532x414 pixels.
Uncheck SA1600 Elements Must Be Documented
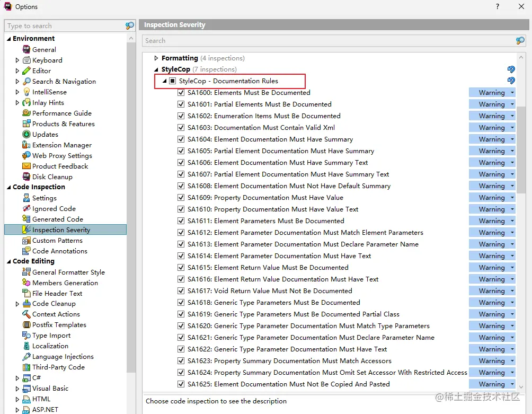(181, 92)
